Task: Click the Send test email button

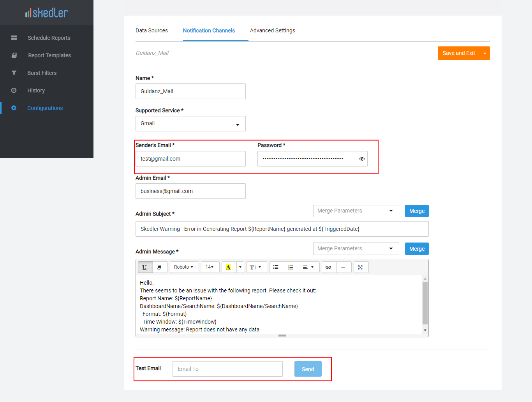Action: tap(308, 369)
